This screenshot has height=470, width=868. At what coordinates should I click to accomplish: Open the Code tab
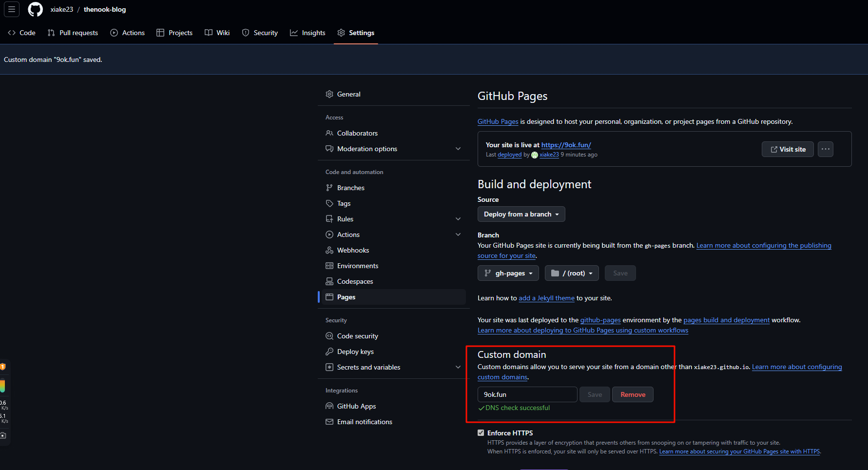click(22, 33)
